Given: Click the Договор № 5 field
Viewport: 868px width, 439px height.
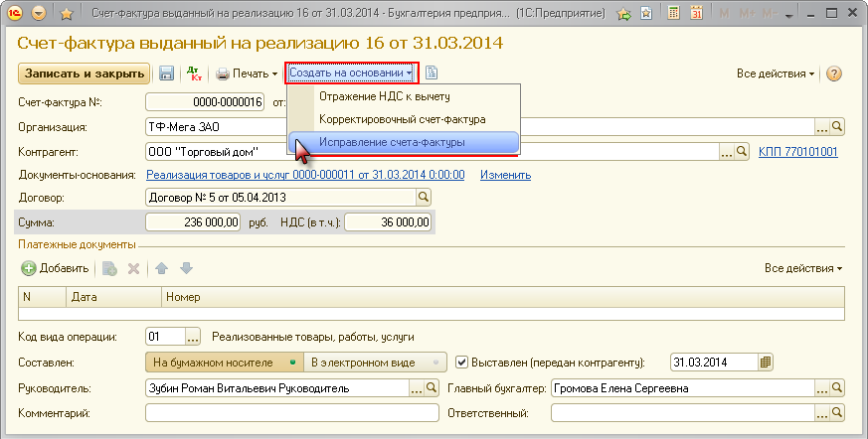Looking at the screenshot, I should click(x=281, y=198).
